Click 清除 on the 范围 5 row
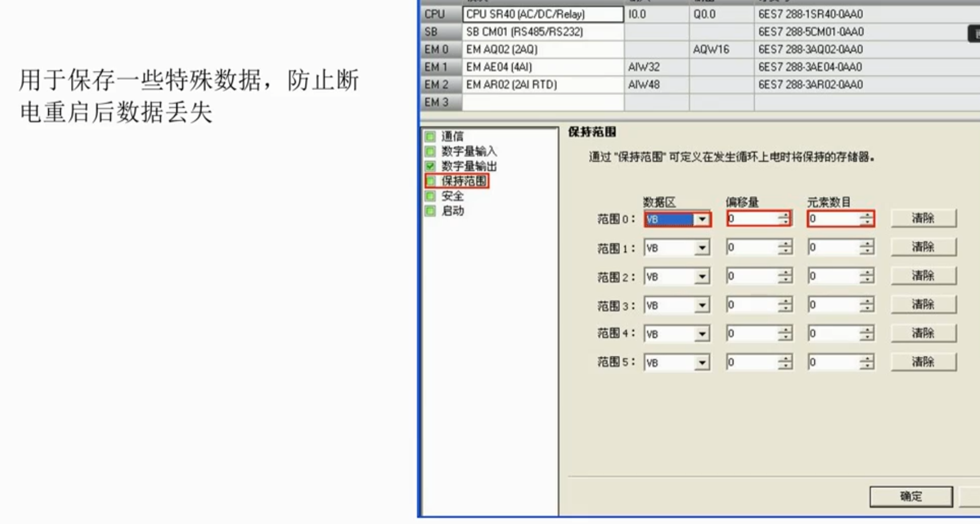The image size is (980, 524). [923, 362]
